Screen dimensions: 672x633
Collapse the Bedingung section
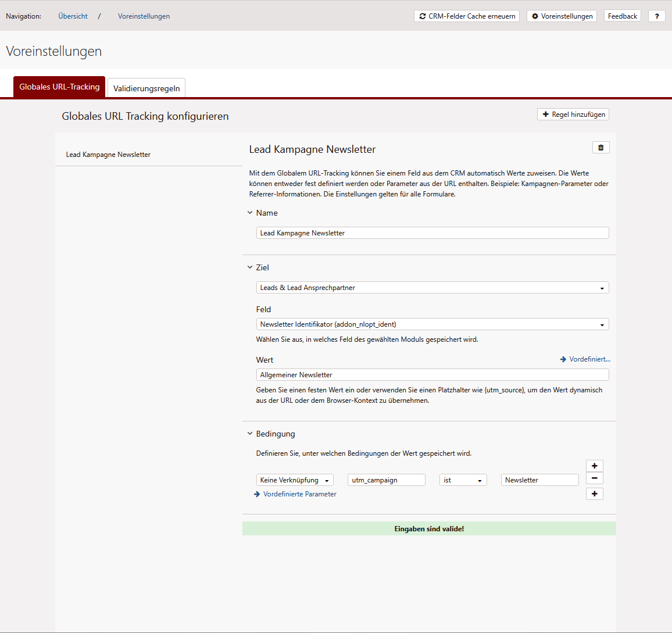click(x=250, y=434)
